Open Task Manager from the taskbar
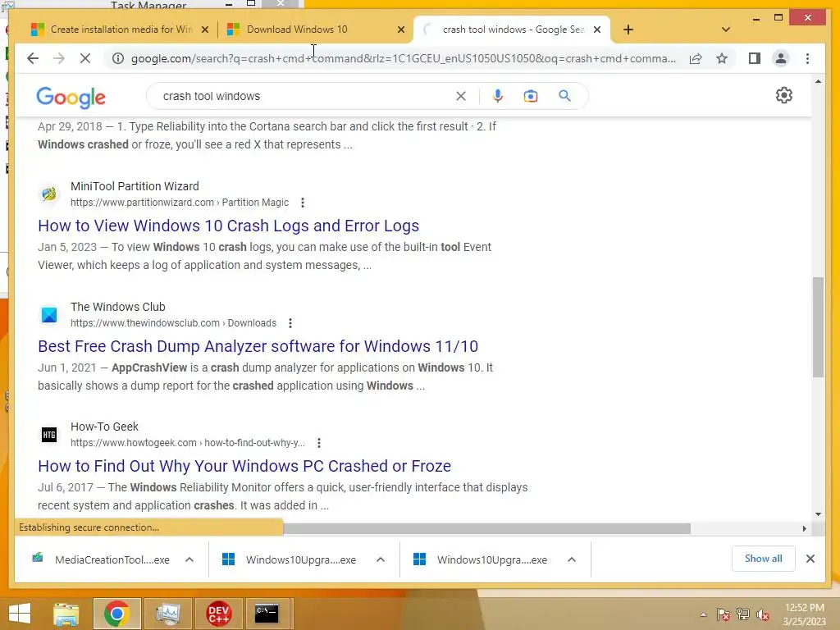This screenshot has width=840, height=630. tap(167, 614)
